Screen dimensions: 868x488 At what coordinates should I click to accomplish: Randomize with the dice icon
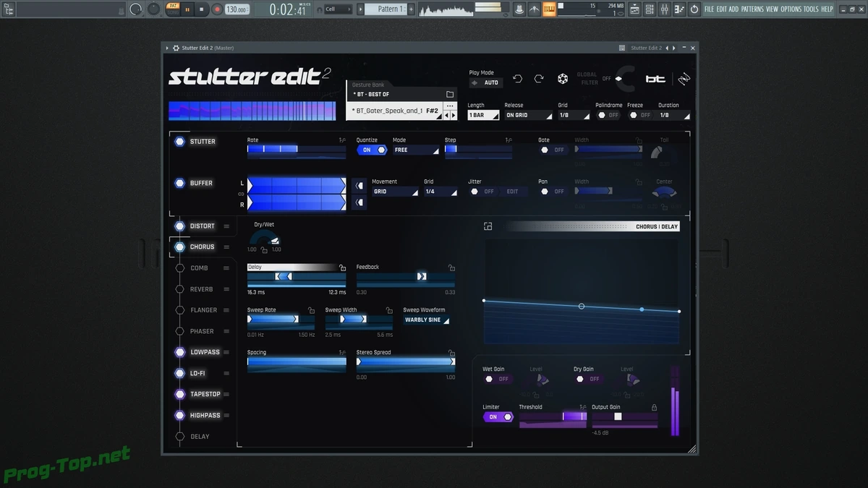(563, 79)
